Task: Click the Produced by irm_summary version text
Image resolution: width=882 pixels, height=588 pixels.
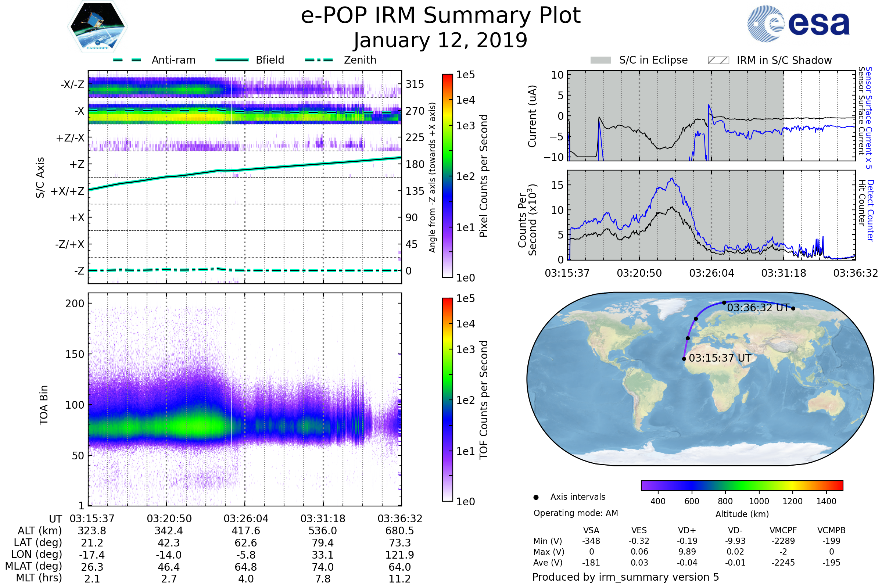Action: tap(625, 577)
